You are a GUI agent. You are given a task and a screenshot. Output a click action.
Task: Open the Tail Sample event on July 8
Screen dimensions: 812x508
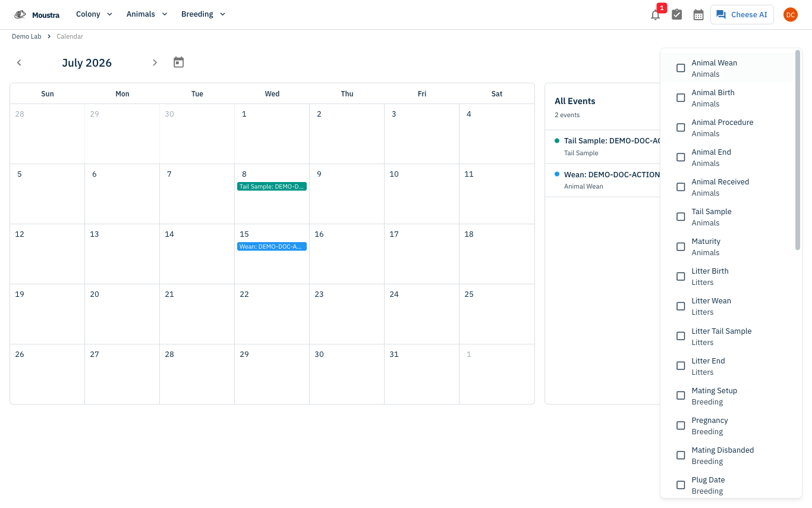point(272,186)
